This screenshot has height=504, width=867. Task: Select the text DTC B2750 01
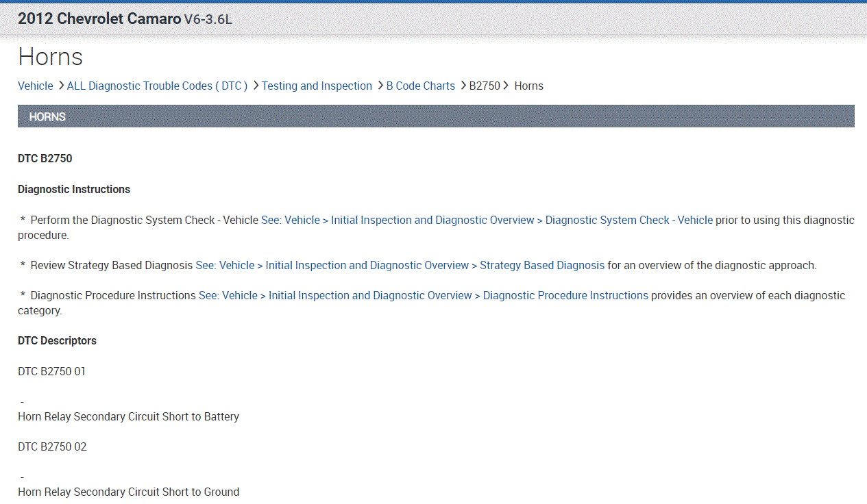tap(52, 371)
